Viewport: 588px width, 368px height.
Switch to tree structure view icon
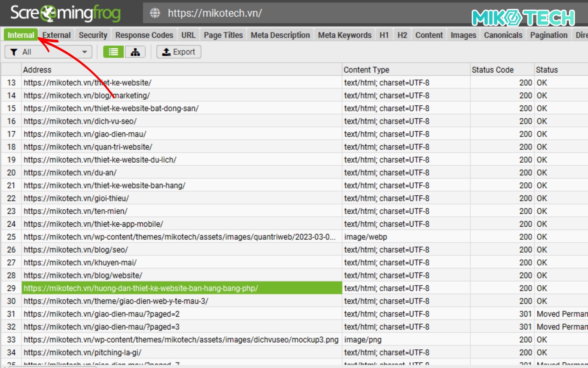point(135,52)
